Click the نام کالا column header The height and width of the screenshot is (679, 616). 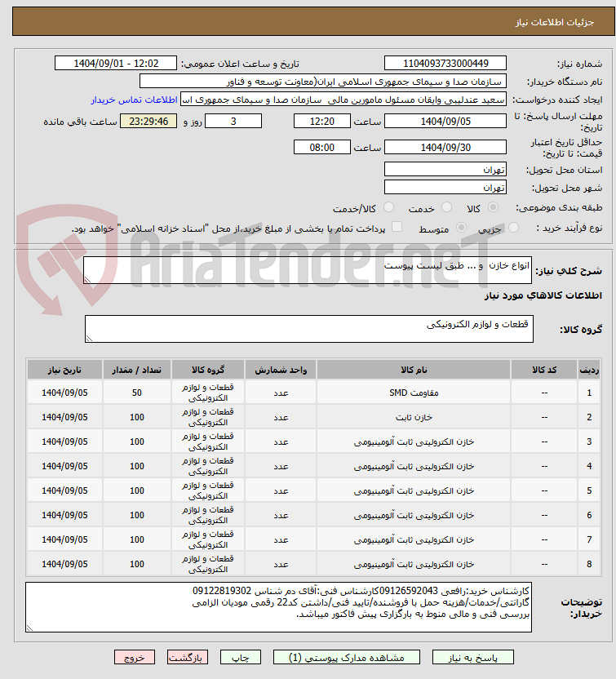pyautogui.click(x=414, y=370)
